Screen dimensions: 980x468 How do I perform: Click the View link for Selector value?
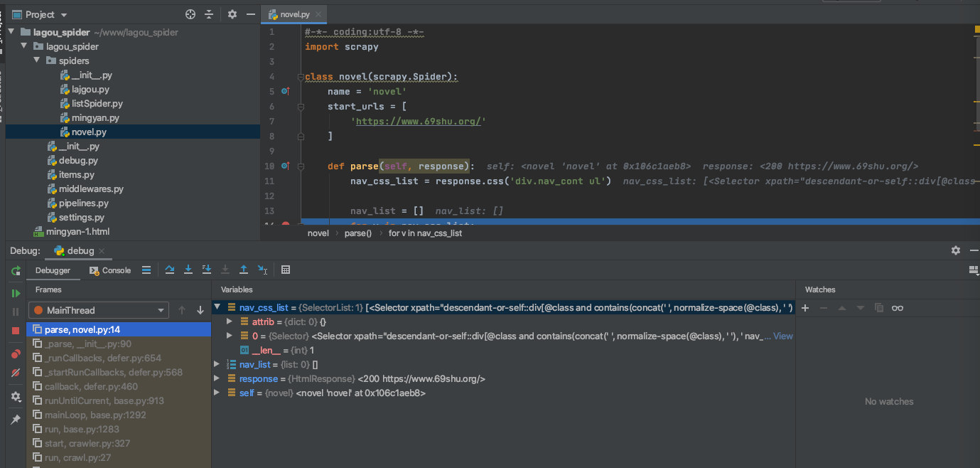782,336
